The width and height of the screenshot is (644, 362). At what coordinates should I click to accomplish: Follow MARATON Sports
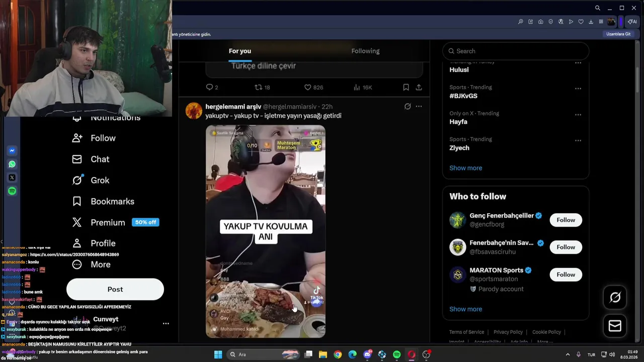click(x=566, y=275)
